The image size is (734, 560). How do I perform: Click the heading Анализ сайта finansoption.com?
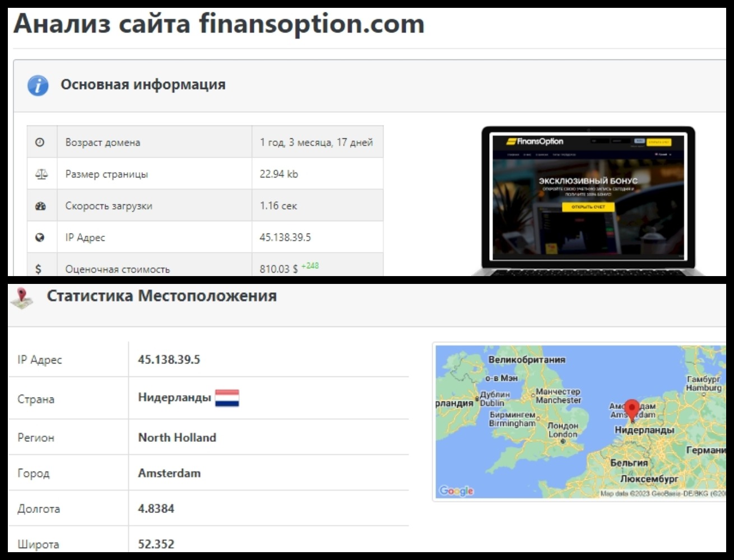coord(219,24)
